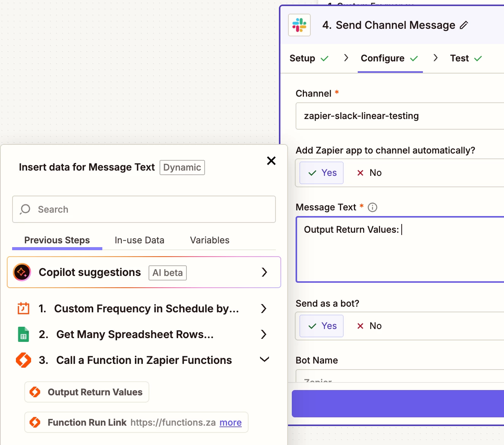The width and height of the screenshot is (504, 445).
Task: Click the green checkmark next to Test
Action: [x=478, y=58]
